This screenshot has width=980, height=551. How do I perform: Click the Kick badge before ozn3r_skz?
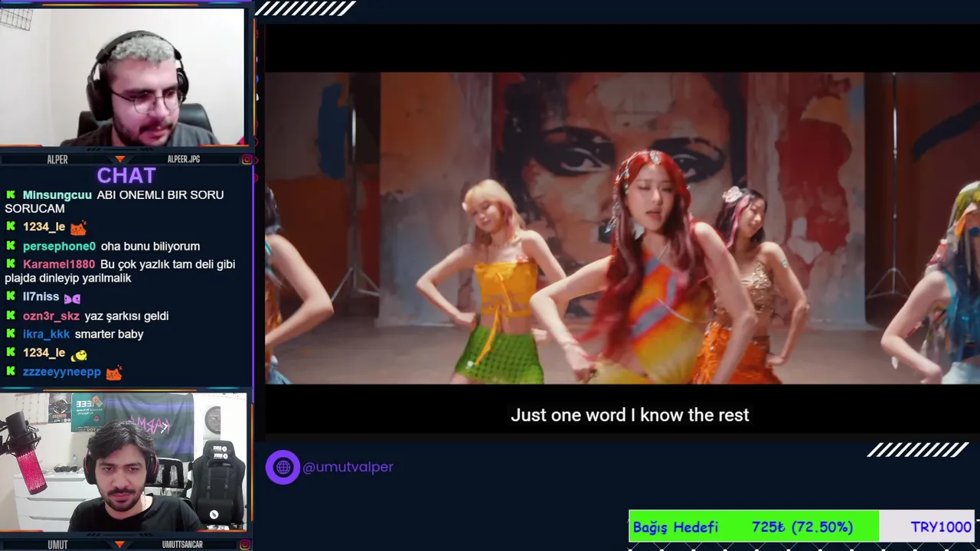11,315
